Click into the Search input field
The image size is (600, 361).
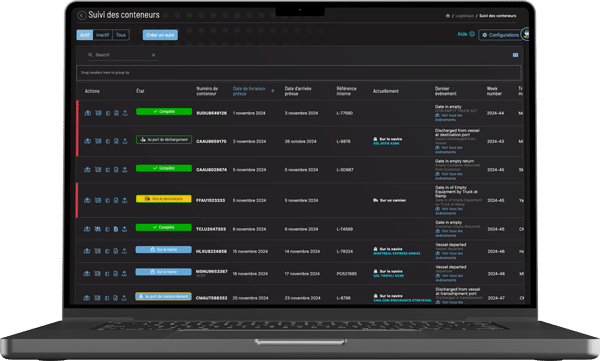pos(122,55)
